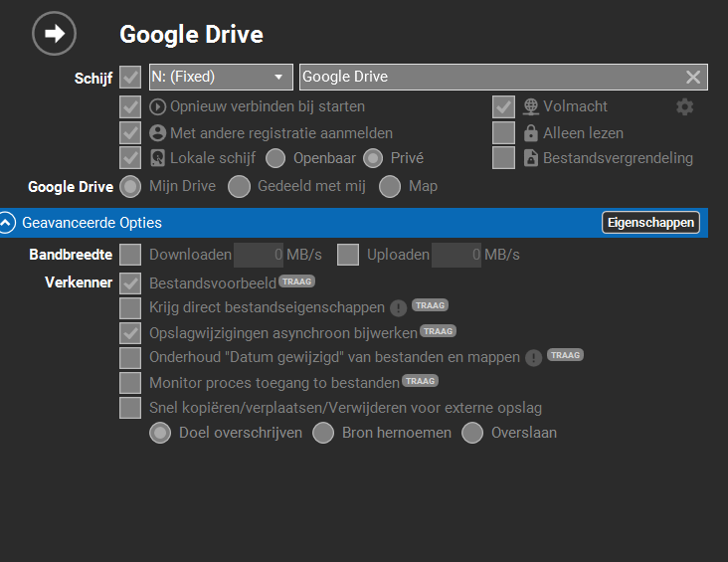
Task: Select the Overslaan radio button
Action: (472, 433)
